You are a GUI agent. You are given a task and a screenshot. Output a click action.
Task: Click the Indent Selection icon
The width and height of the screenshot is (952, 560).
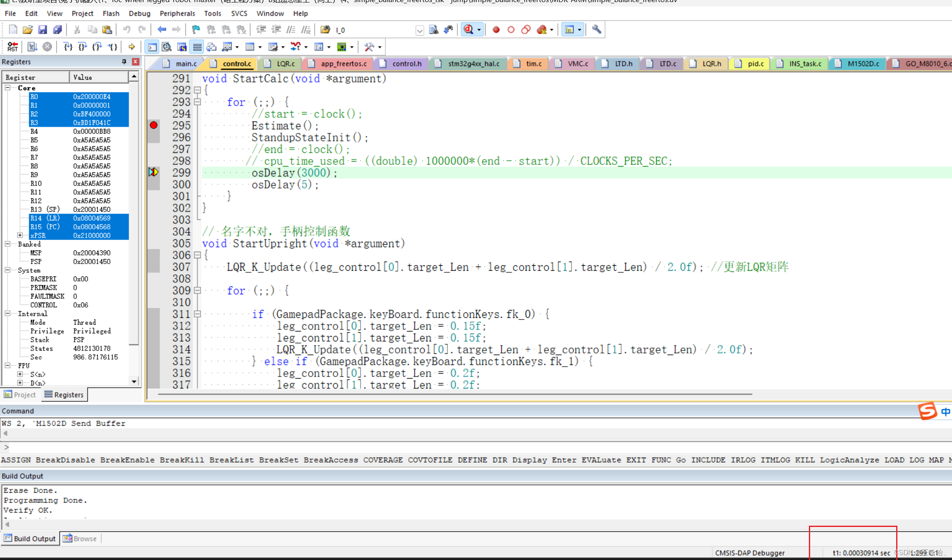point(261,29)
